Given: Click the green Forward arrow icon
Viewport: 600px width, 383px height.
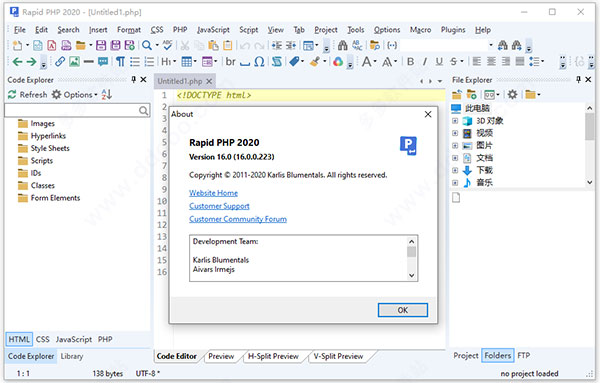Looking at the screenshot, I should 31,62.
